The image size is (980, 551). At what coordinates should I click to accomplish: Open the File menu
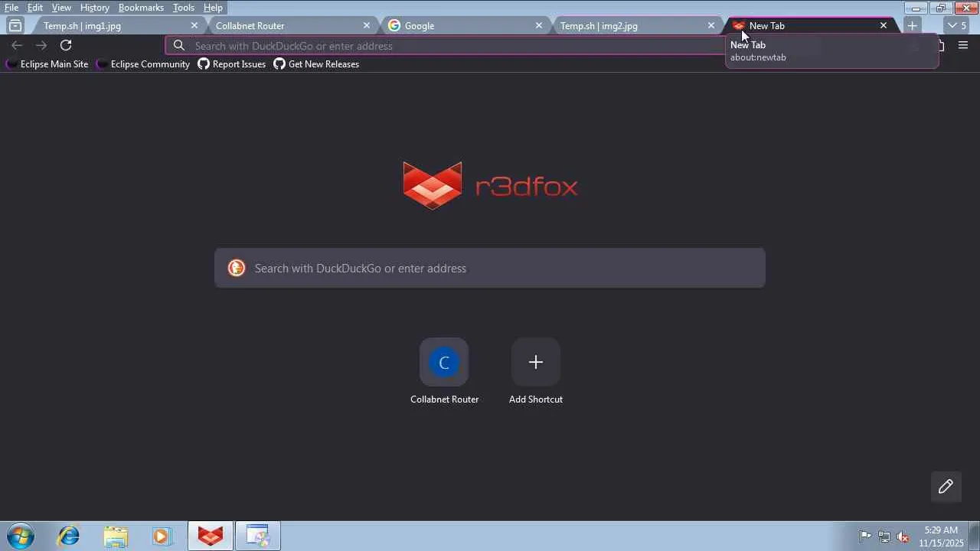point(11,8)
